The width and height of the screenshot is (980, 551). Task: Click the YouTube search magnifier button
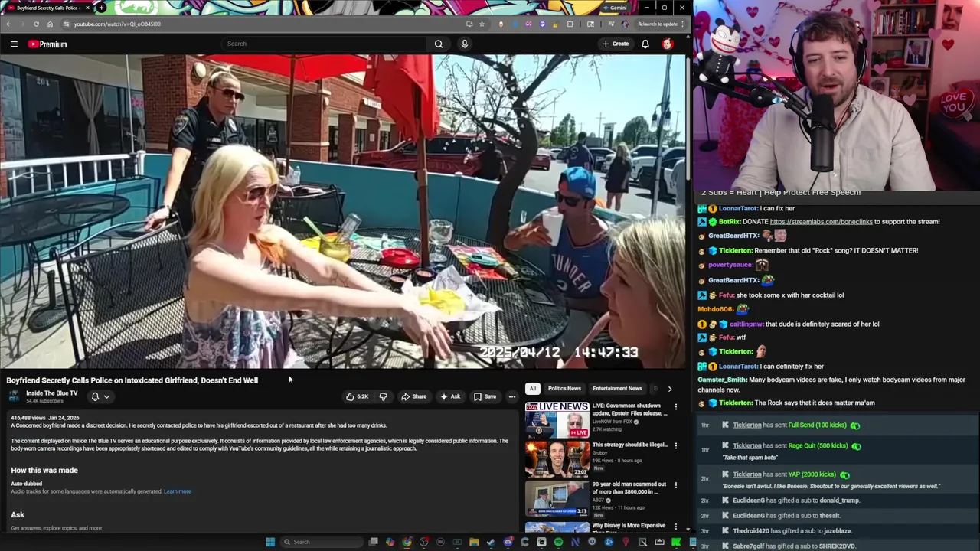(x=439, y=44)
